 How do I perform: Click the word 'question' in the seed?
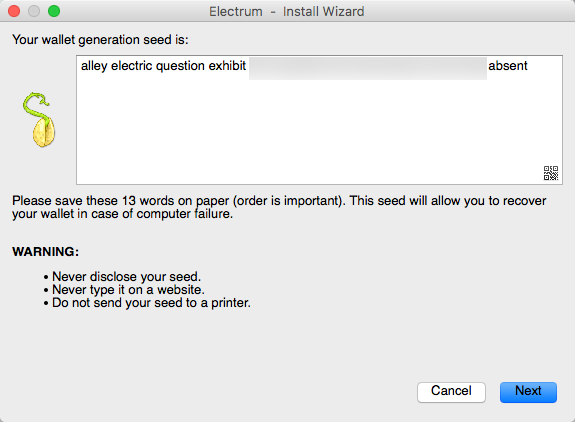(180, 67)
